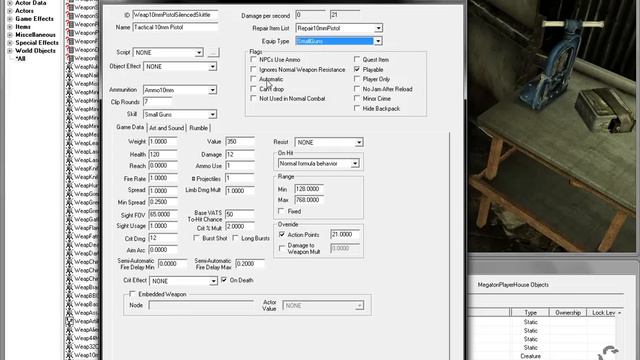Expand the Items tree node
The height and width of the screenshot is (360, 640).
[x=10, y=27]
